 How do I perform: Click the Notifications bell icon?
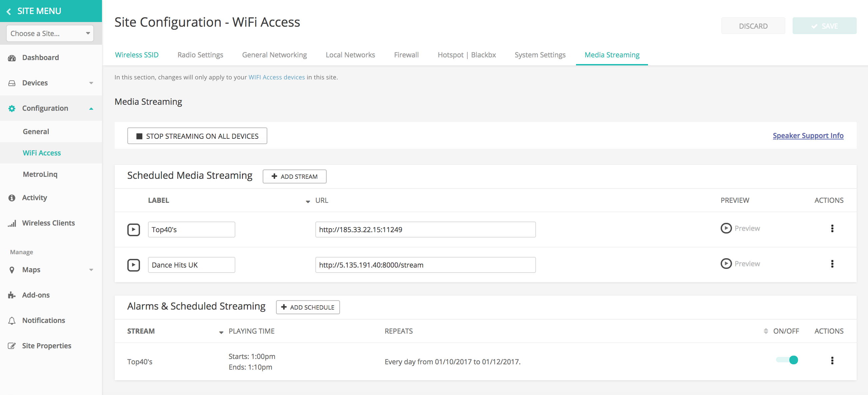click(x=12, y=321)
